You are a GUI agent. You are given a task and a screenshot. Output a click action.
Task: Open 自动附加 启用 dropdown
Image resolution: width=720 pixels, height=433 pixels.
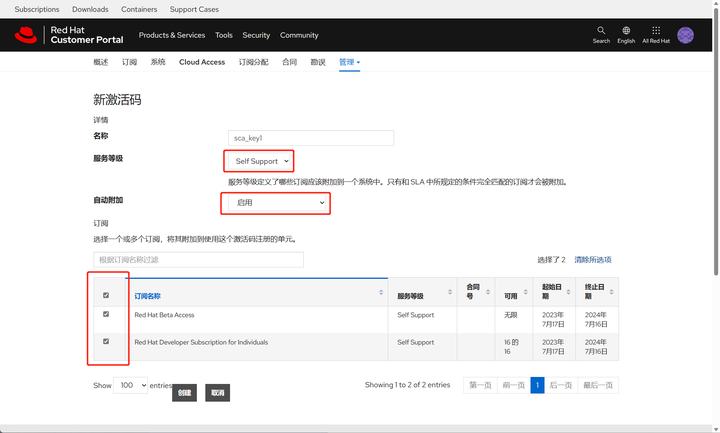click(x=277, y=202)
